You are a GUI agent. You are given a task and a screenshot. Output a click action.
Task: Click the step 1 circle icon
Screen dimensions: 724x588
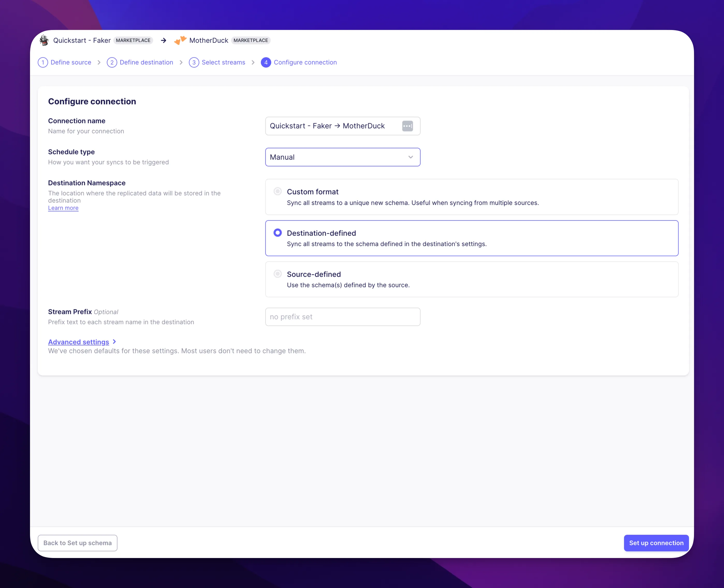pyautogui.click(x=43, y=62)
